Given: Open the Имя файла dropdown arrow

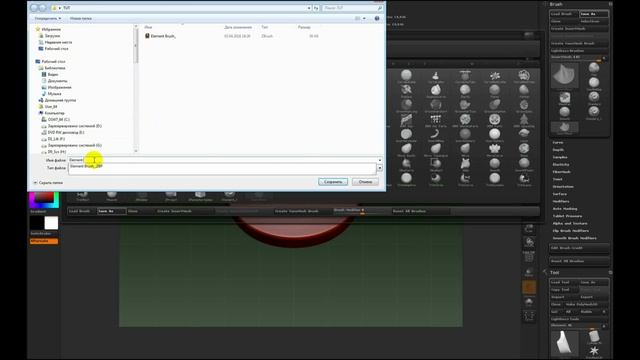Looking at the screenshot, I should pos(380,160).
